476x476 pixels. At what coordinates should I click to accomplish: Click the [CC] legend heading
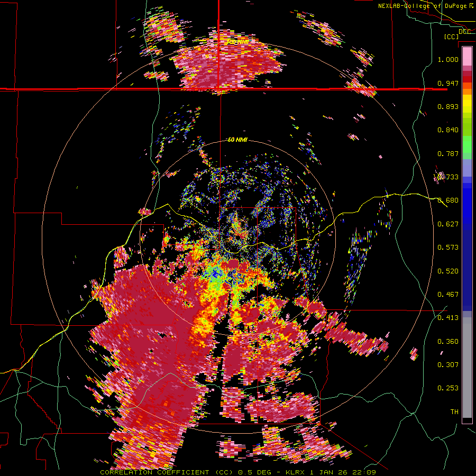point(452,36)
